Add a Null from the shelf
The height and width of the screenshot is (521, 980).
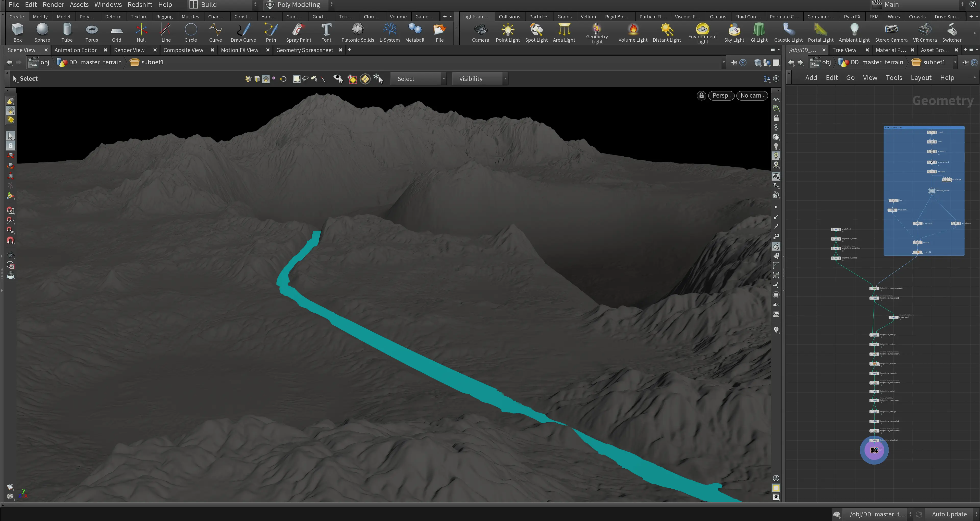tap(141, 33)
